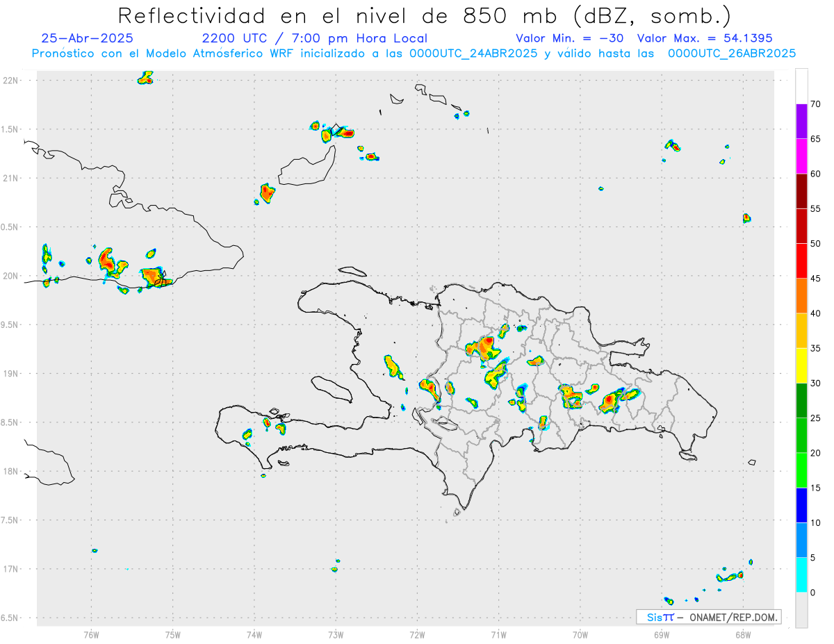Click the colorbar value '45'

(x=815, y=279)
